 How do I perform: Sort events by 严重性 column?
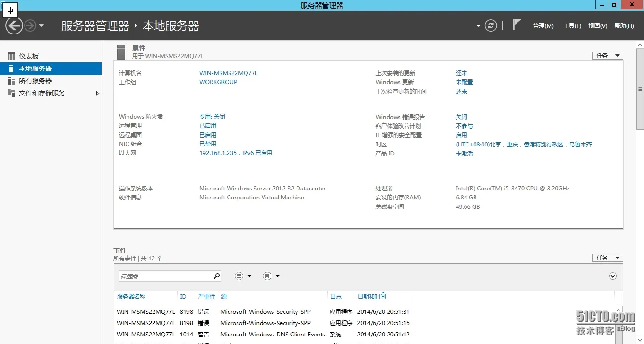[207, 297]
